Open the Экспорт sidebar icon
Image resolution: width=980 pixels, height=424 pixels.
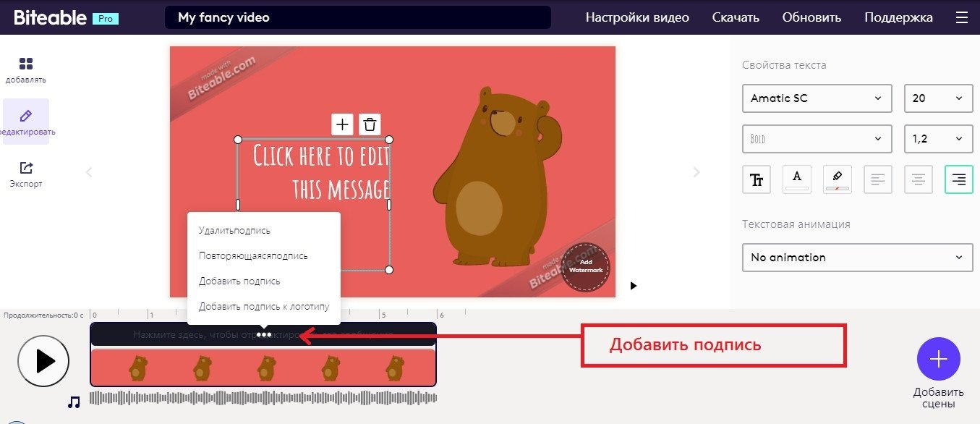[26, 168]
